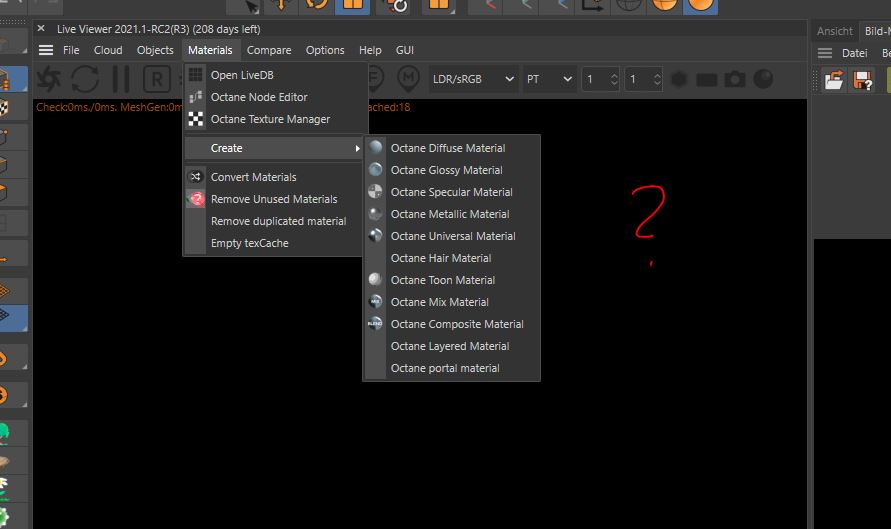
Task: Click the sphere icon in Live Viewer toolbar
Action: pos(763,79)
